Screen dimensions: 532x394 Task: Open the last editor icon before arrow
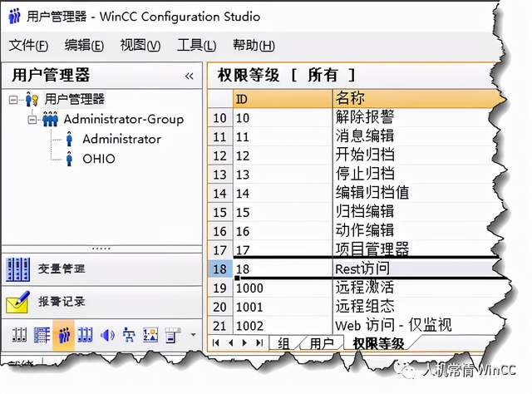coord(172,335)
